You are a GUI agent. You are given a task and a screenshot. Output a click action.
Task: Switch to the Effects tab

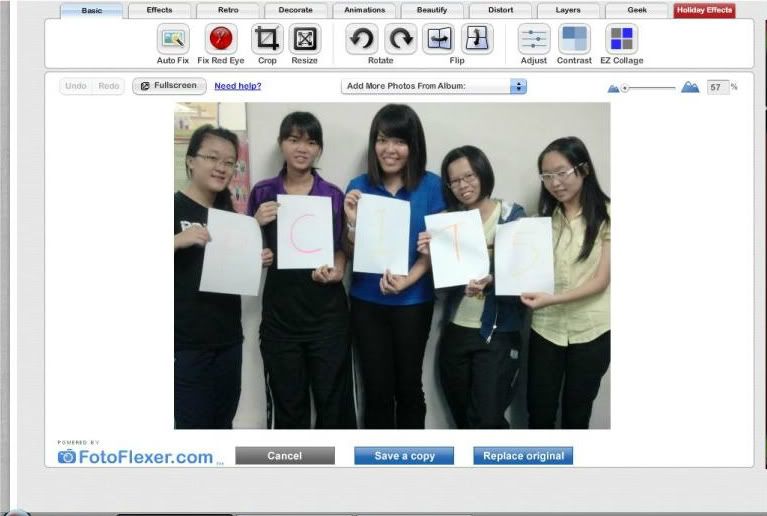coord(159,10)
